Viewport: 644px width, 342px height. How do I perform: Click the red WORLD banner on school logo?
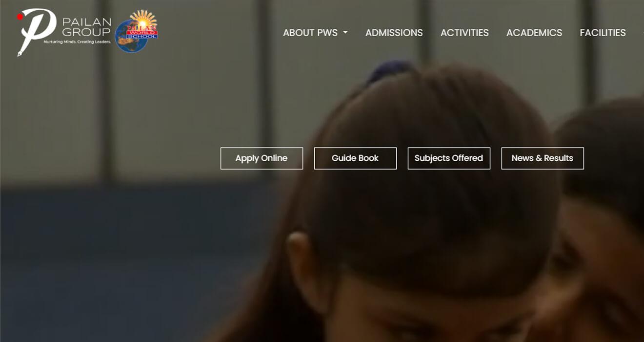click(x=142, y=32)
